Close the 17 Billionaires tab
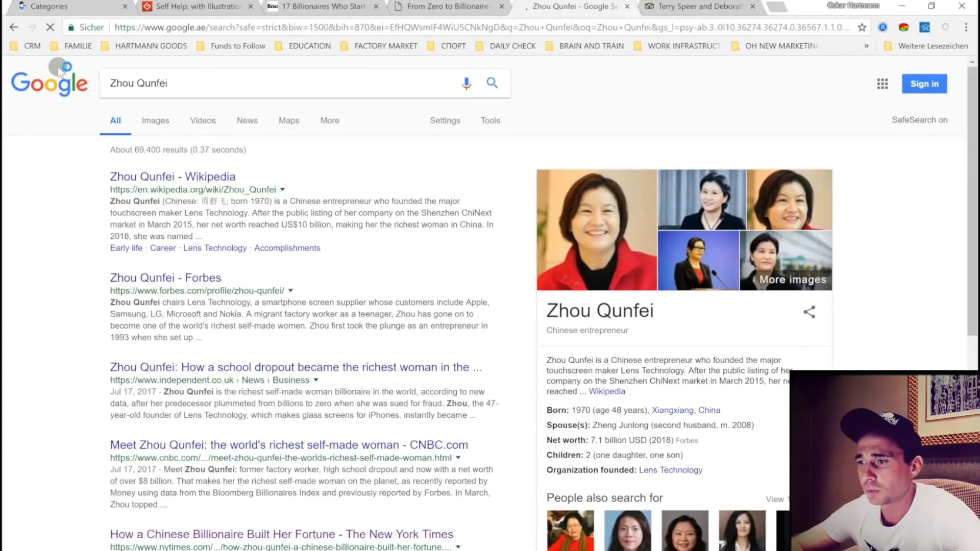Image resolution: width=980 pixels, height=551 pixels. pos(376,7)
